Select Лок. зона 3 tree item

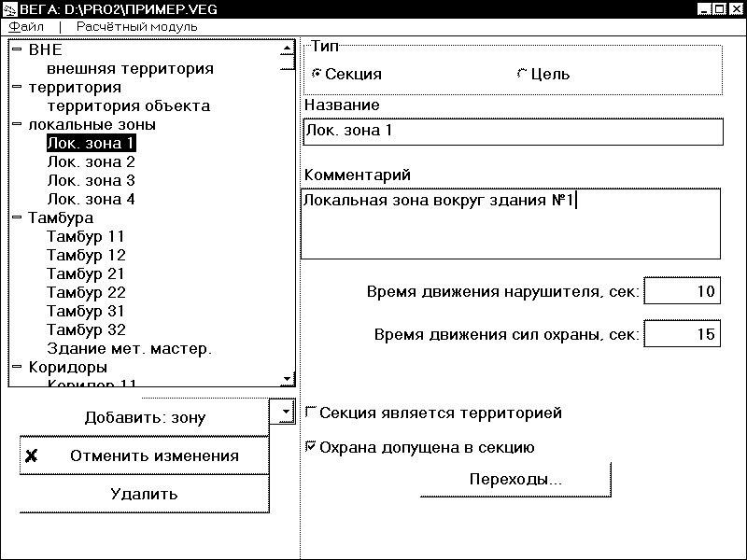(91, 180)
